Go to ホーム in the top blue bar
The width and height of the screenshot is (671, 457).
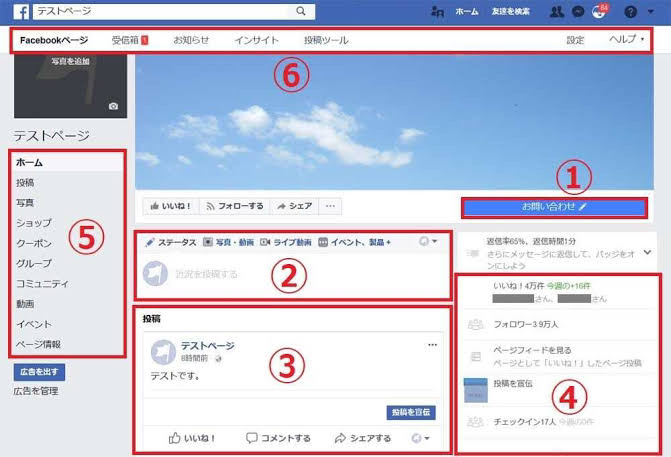(466, 12)
